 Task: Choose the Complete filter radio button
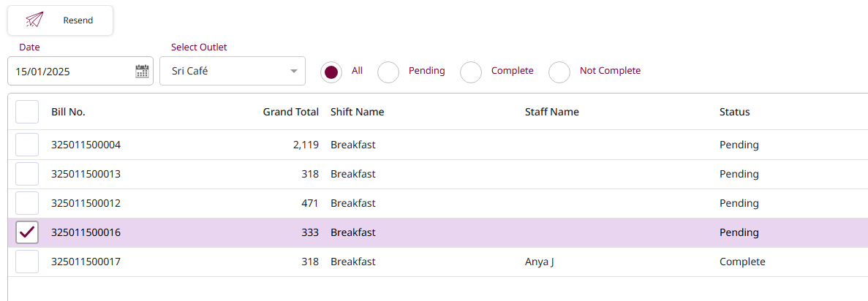tap(471, 72)
